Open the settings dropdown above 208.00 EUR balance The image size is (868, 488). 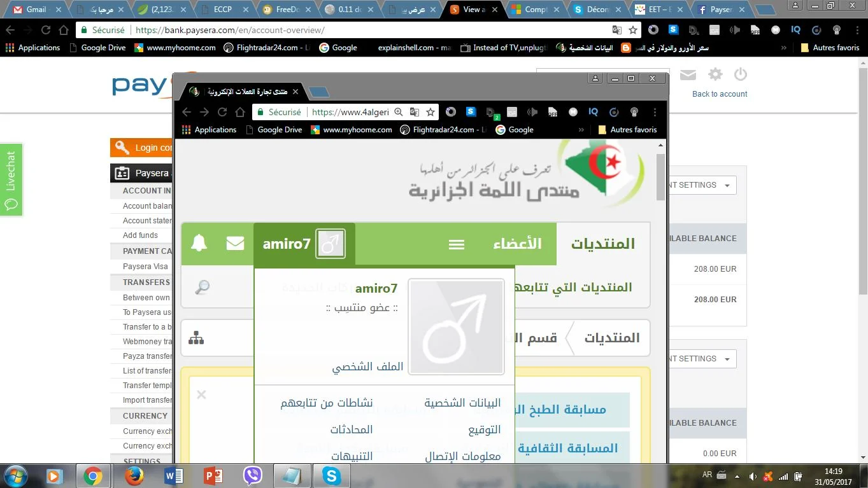pos(701,185)
